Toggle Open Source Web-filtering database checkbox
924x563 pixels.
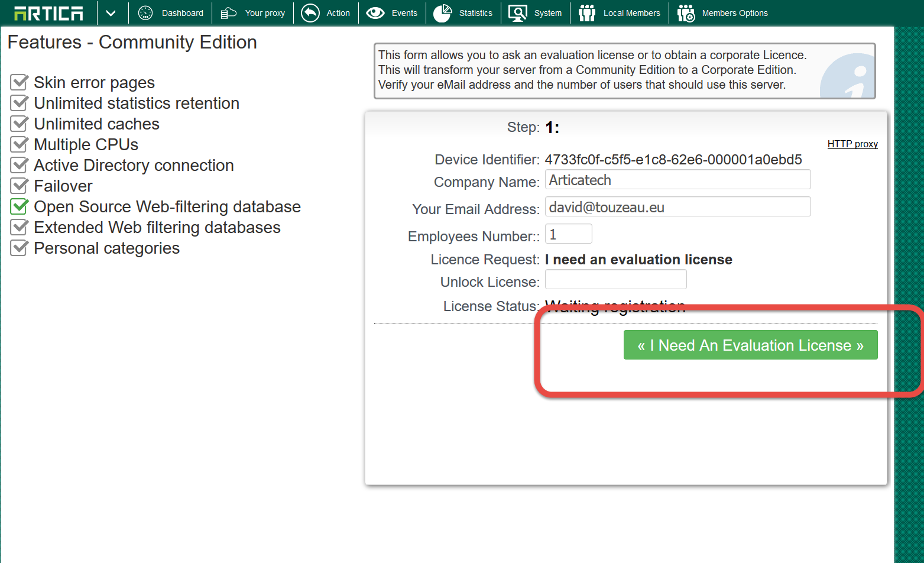(20, 206)
